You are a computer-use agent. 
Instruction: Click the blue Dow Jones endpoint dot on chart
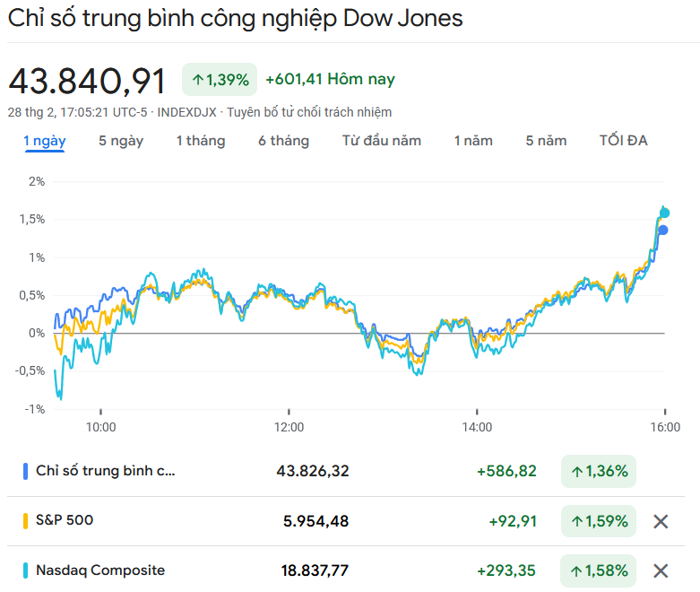662,231
